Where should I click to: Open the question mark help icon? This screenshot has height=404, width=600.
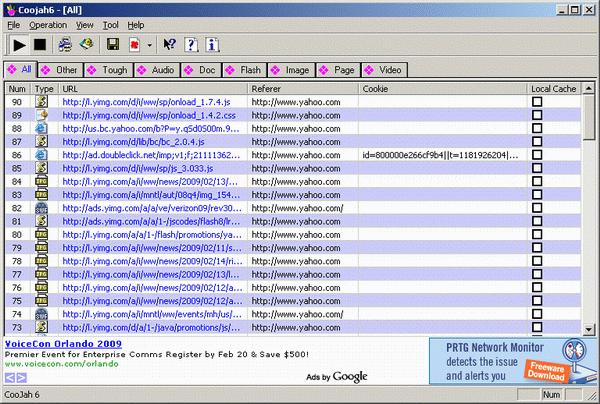191,45
